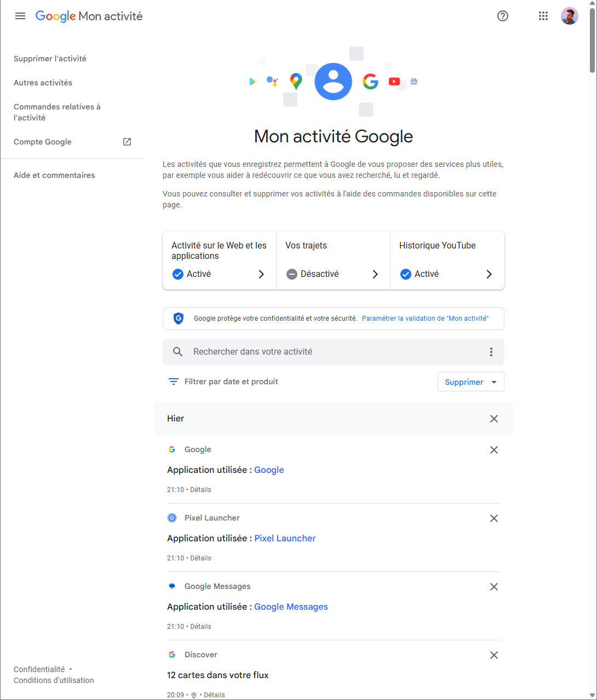
Task: Open Détails of the Google Messages entry
Action: 200,627
